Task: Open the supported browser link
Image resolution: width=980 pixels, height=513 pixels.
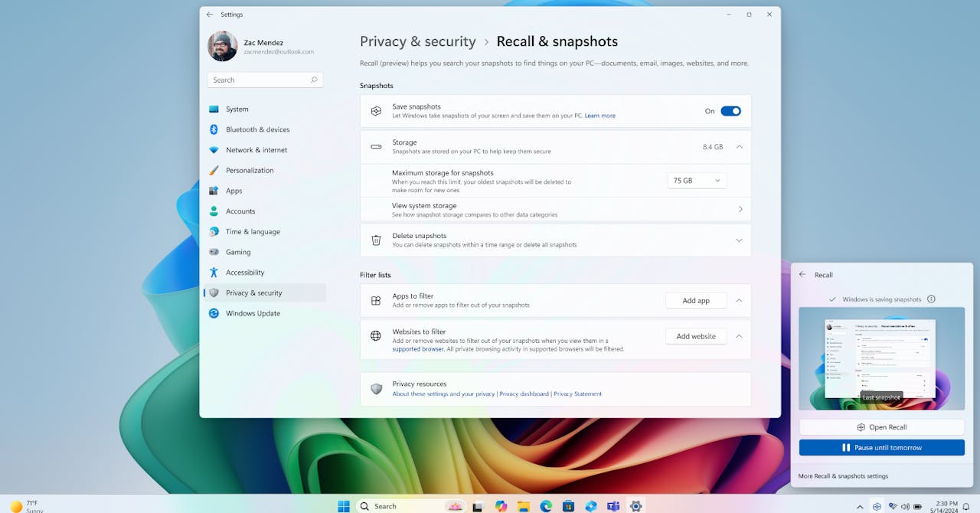Action: coord(418,349)
